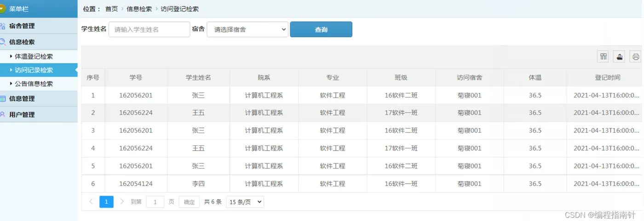Viewport: 644px width, 221px height.
Task: Click 张三 name in row 5
Action: [198, 166]
